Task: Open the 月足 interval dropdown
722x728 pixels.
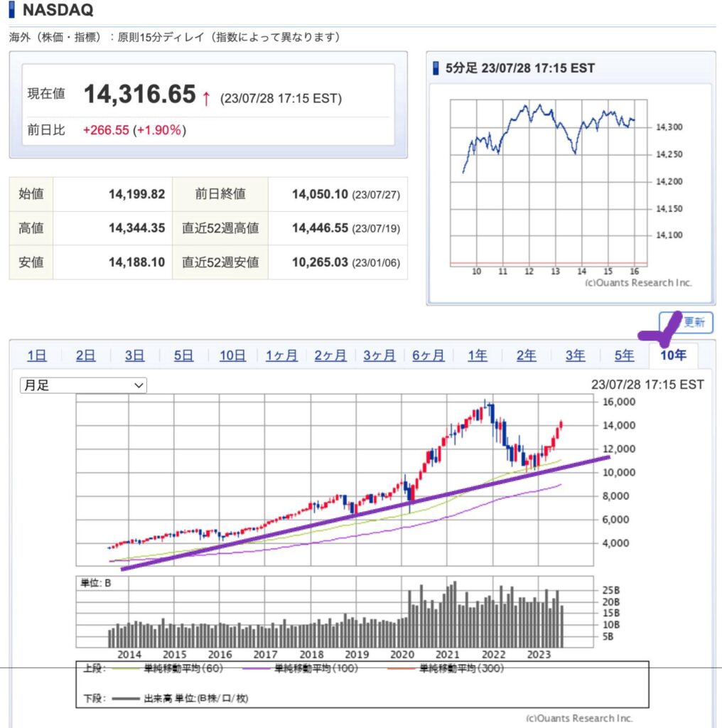Action: click(x=83, y=385)
